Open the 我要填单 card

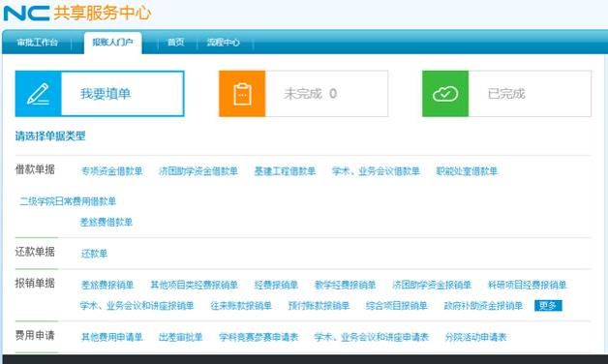tap(100, 94)
